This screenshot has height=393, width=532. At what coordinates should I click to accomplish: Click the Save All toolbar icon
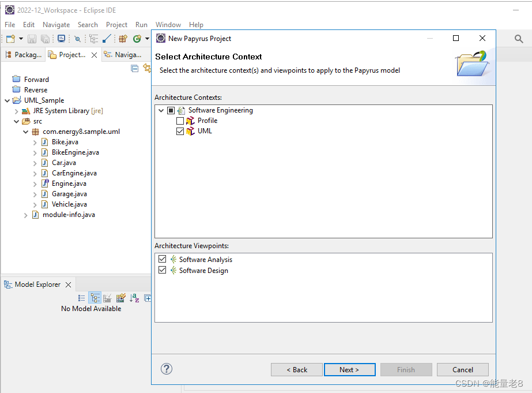(45, 39)
